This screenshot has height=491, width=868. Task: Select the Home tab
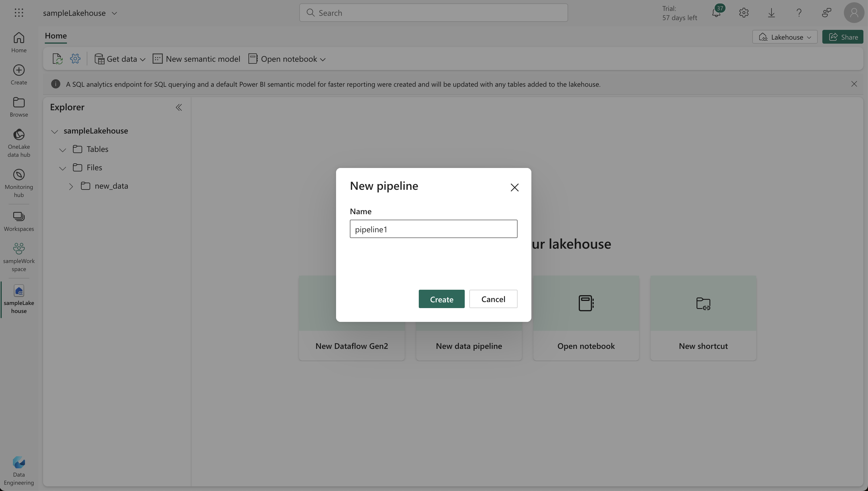[x=56, y=36]
